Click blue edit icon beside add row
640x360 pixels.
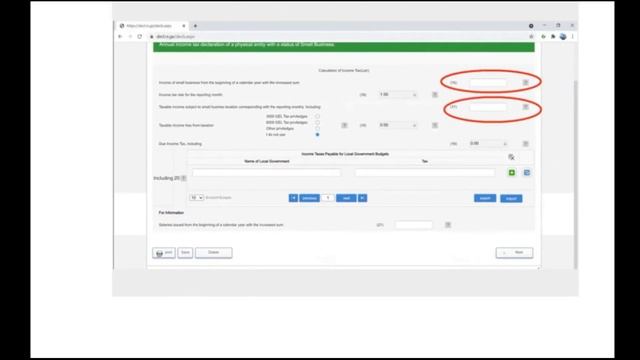(527, 173)
